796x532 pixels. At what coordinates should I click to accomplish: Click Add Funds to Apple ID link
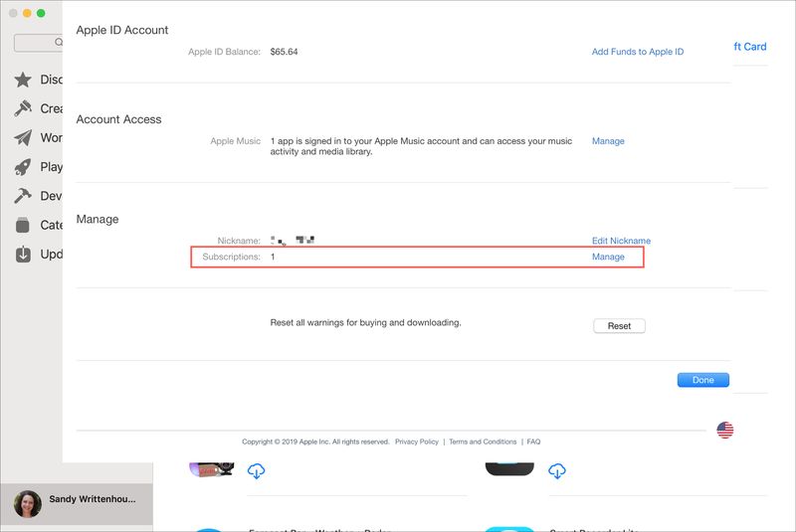(x=638, y=52)
